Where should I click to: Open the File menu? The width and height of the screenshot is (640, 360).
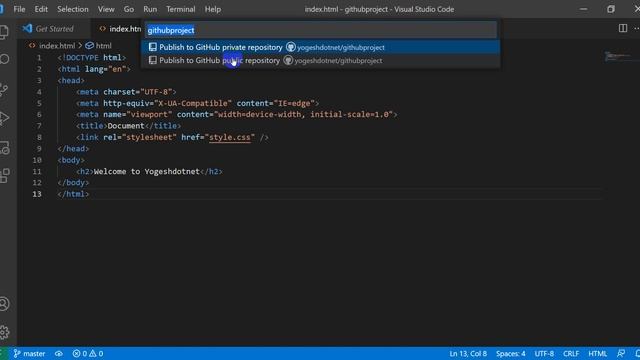pos(19,9)
